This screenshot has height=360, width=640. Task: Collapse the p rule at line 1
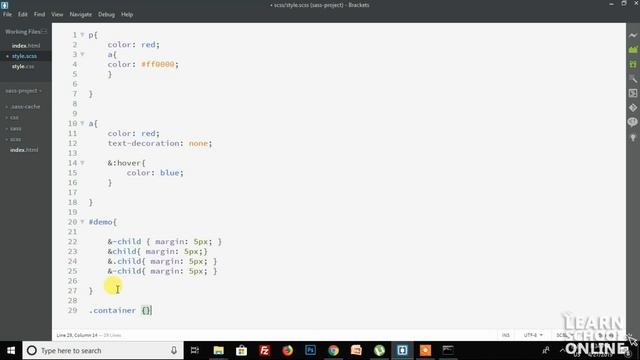point(82,35)
